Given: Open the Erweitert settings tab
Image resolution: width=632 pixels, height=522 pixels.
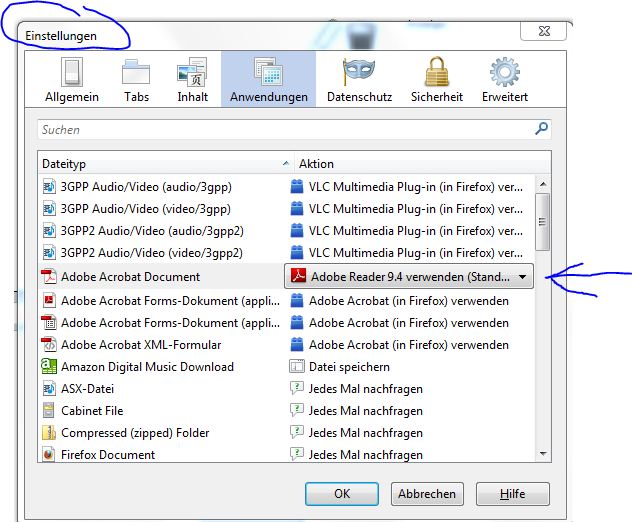Looking at the screenshot, I should 505,80.
